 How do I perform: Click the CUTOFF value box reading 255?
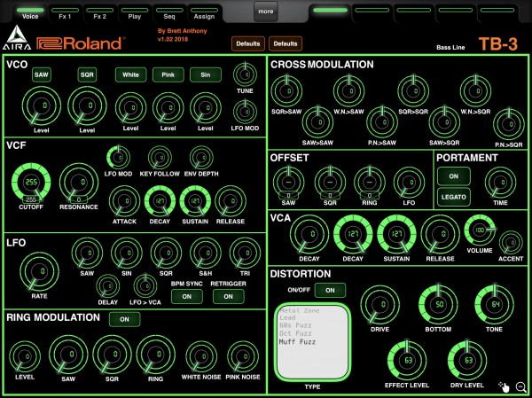31,199
